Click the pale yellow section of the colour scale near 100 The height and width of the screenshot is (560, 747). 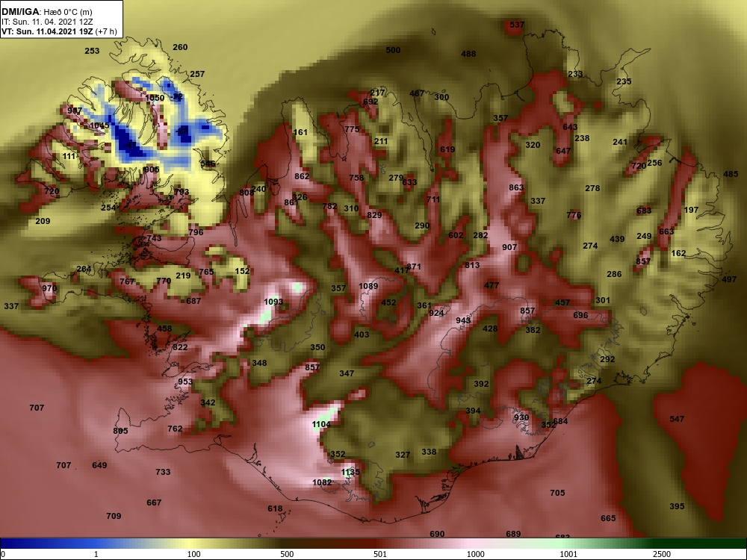coord(190,544)
